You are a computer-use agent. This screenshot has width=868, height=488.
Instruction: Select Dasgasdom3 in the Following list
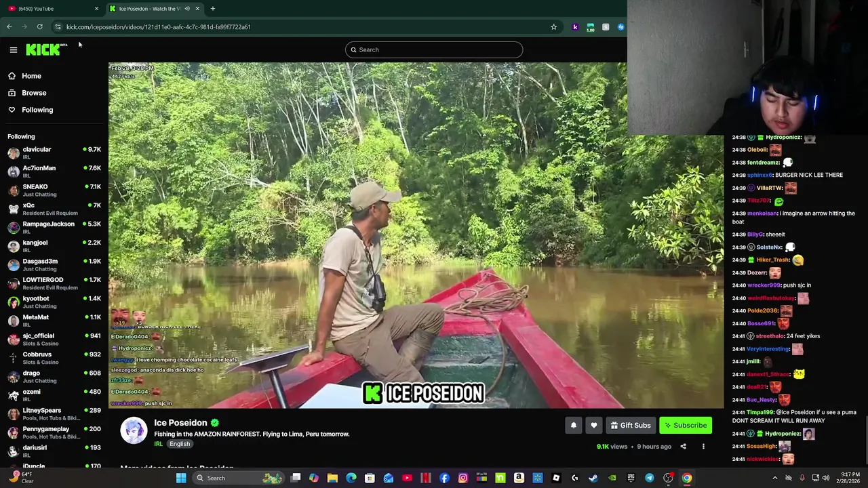click(54, 264)
